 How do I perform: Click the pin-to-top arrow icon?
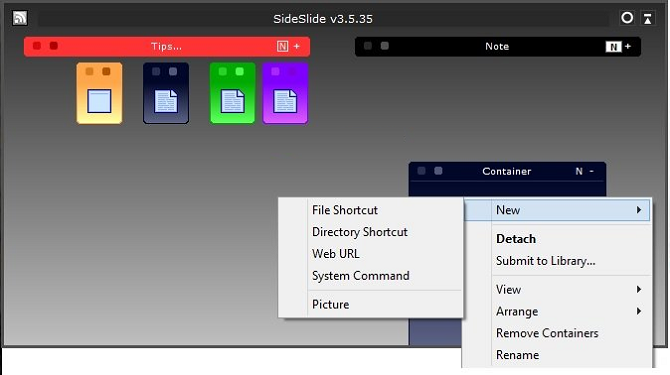tap(648, 18)
